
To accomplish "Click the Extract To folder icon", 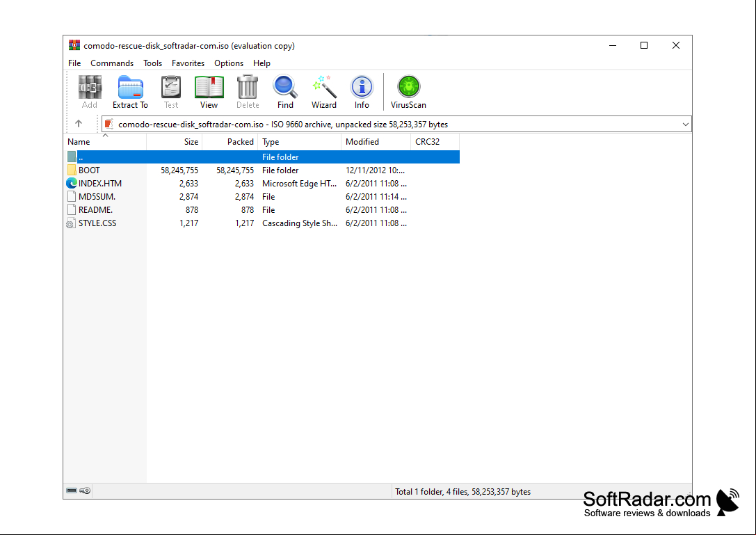I will coord(130,88).
